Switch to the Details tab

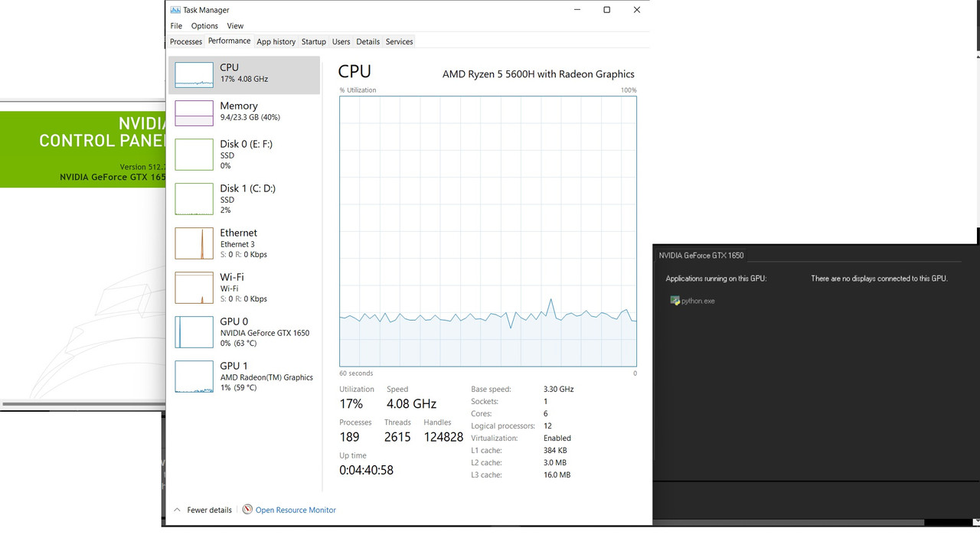point(367,41)
